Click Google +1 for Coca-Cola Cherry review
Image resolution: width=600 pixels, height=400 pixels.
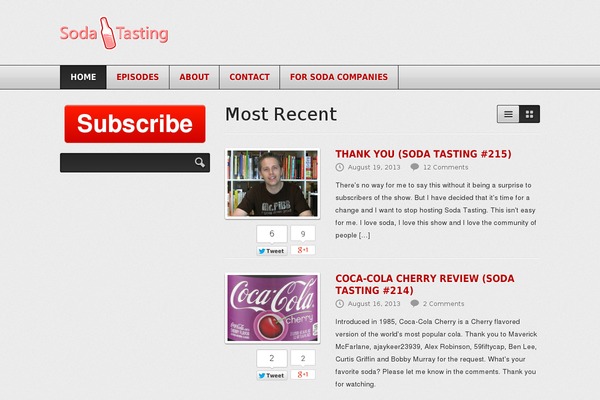click(303, 374)
